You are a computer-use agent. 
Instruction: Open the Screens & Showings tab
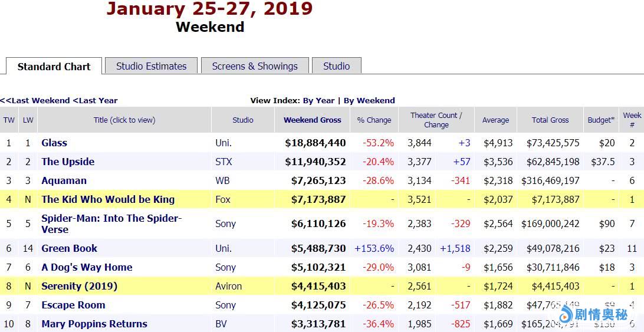255,66
